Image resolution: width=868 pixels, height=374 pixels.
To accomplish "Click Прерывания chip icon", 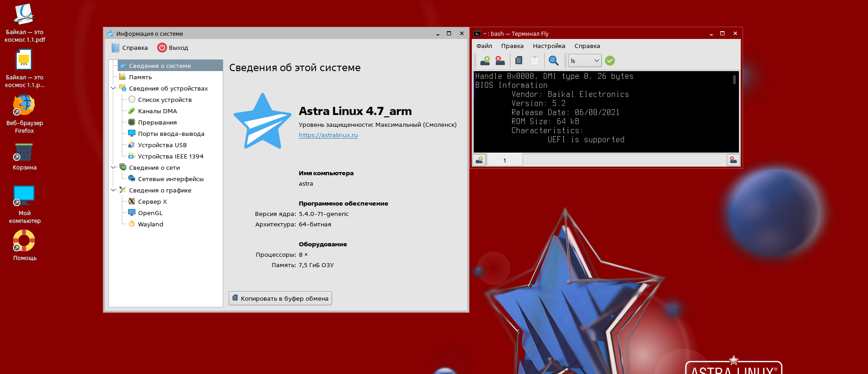I will tap(132, 122).
